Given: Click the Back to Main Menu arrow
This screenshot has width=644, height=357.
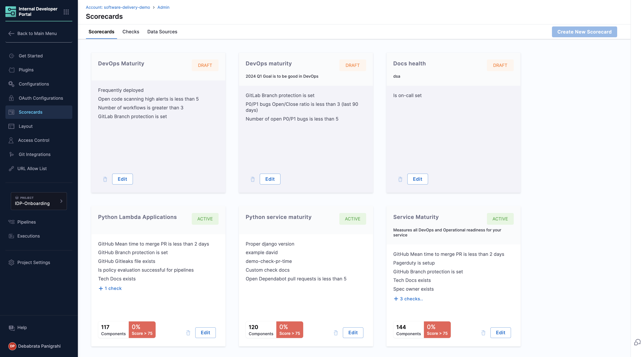Looking at the screenshot, I should tap(11, 34).
